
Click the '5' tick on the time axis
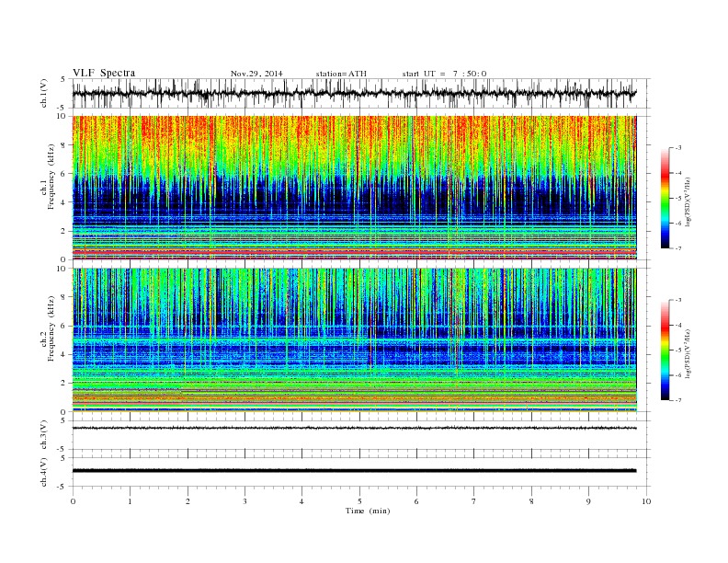pos(359,501)
